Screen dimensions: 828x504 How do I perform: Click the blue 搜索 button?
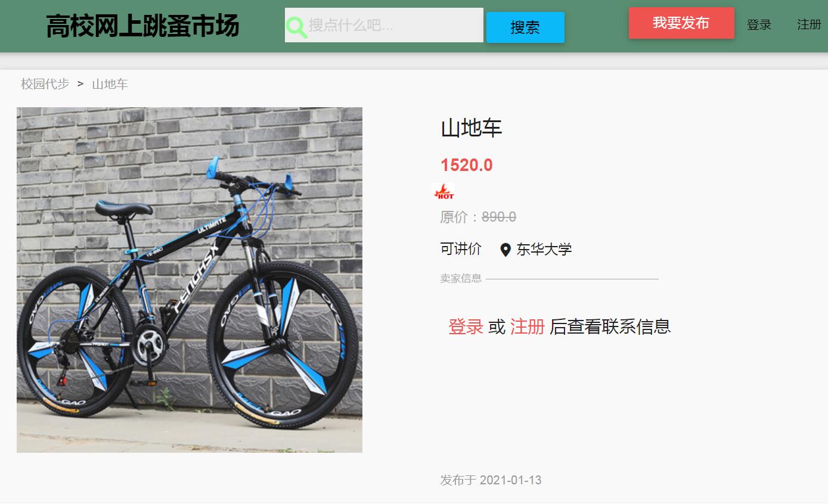click(x=525, y=27)
